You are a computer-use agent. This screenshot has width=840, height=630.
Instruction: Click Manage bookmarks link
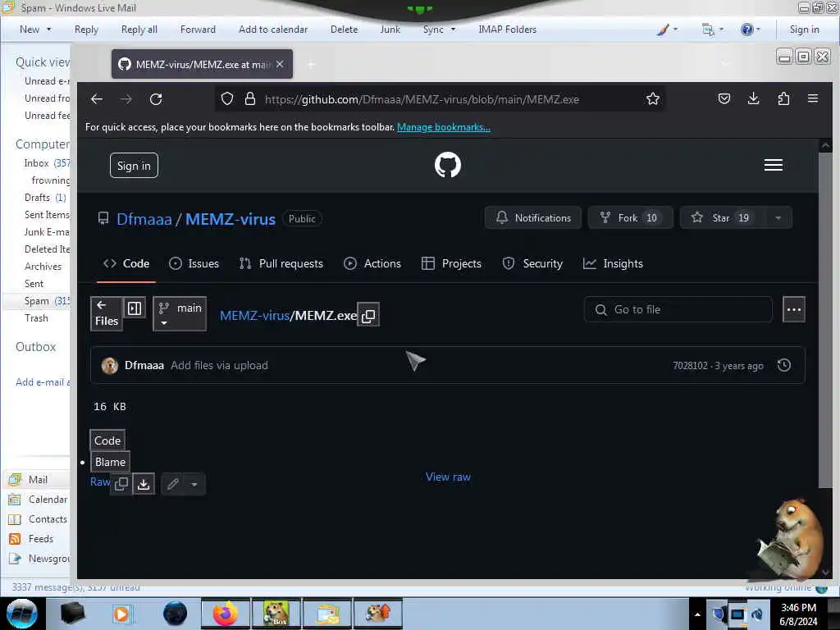tap(444, 127)
